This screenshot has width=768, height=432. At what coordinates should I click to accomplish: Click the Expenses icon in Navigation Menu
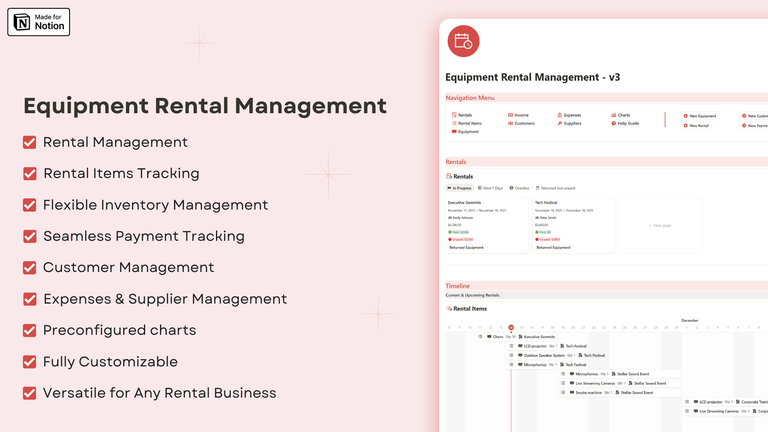pos(560,115)
